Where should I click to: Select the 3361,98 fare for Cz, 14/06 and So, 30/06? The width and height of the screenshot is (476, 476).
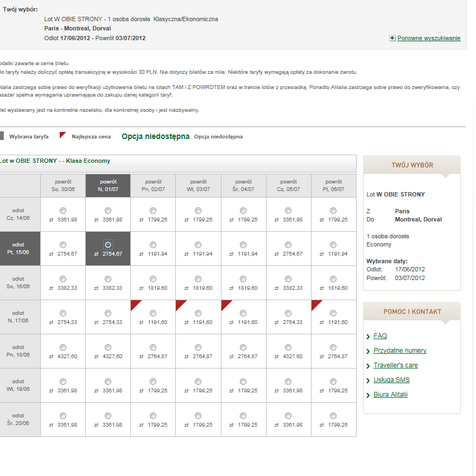click(63, 211)
